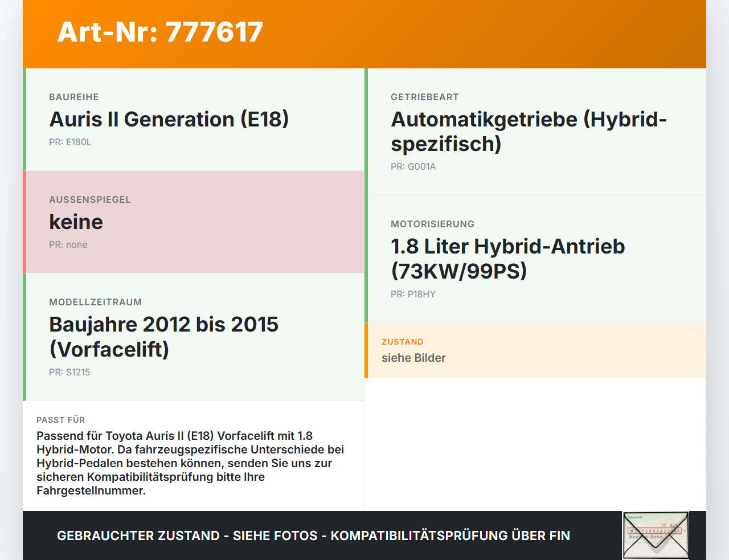Click '1.8 Liter Hybrid-Antrieb (73KW/99PS)' value
The image size is (729, 560).
tap(508, 259)
